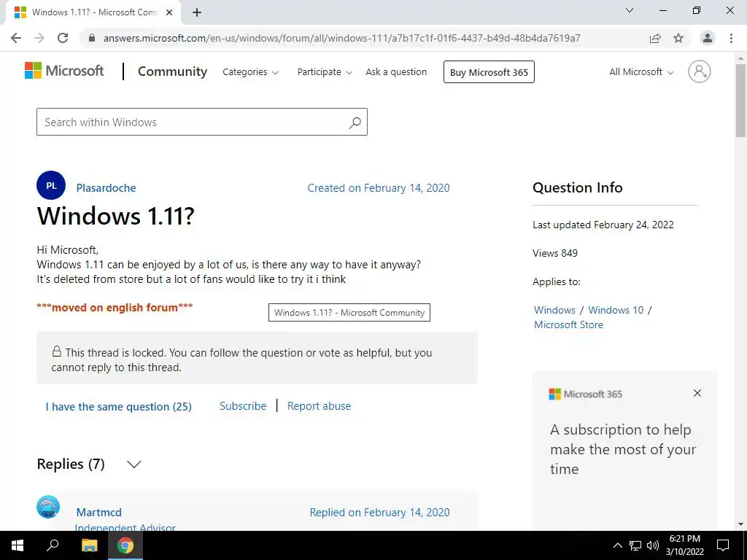Expand the All Microsoft dropdown
Viewport: 747px width, 560px height.
(642, 72)
